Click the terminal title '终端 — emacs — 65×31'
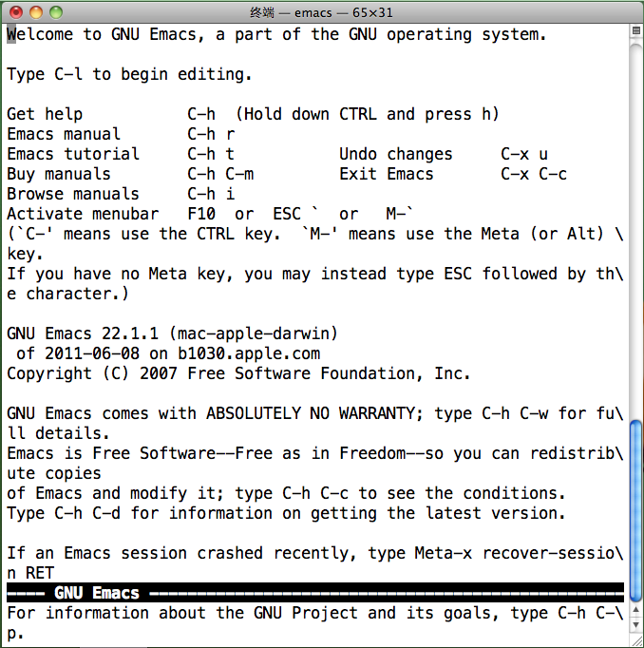 pyautogui.click(x=321, y=12)
